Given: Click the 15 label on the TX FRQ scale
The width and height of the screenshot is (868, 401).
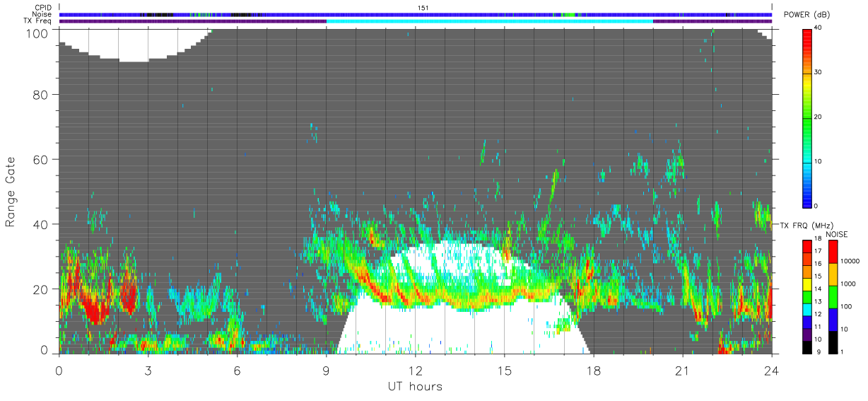Looking at the screenshot, I should pos(818,277).
